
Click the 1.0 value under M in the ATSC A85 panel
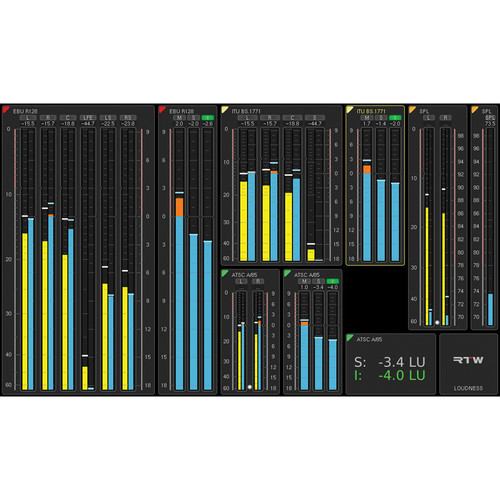point(304,287)
